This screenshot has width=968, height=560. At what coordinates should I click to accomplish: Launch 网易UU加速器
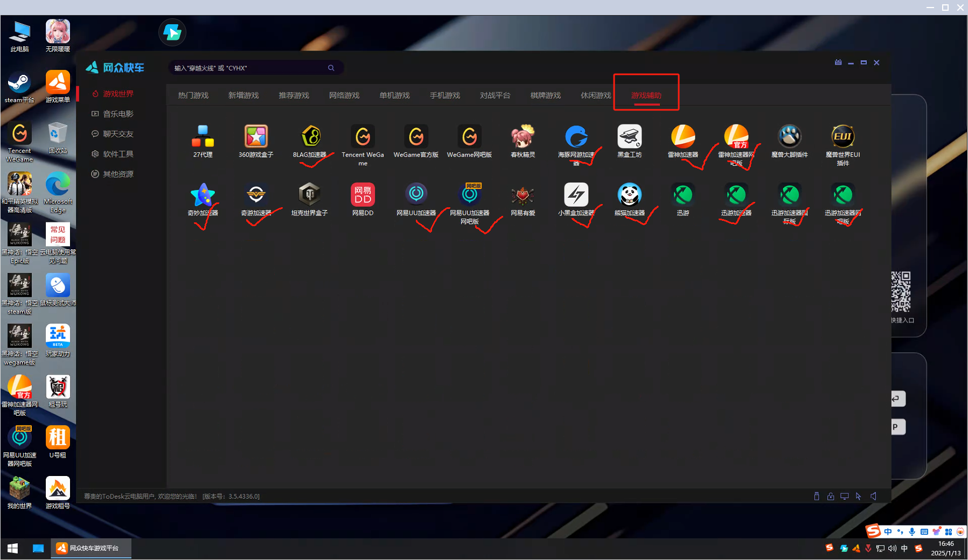tap(416, 195)
